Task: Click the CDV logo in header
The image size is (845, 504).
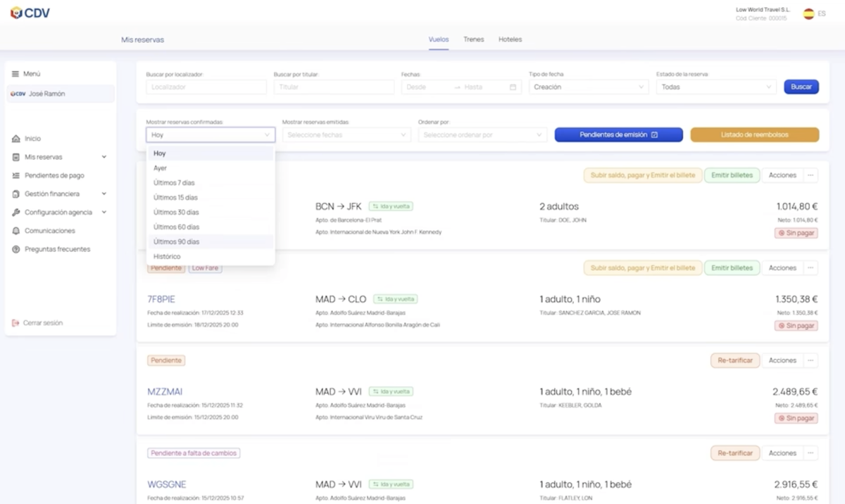Action: [x=30, y=13]
